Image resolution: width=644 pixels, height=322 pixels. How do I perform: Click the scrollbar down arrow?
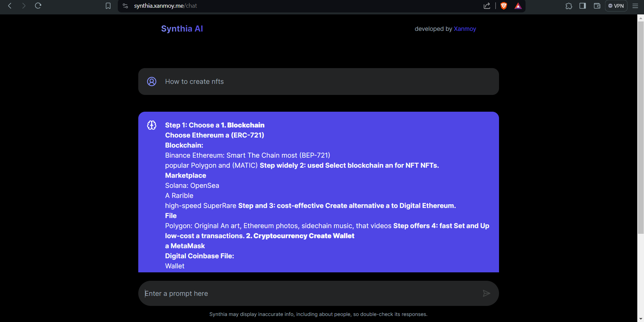641,319
